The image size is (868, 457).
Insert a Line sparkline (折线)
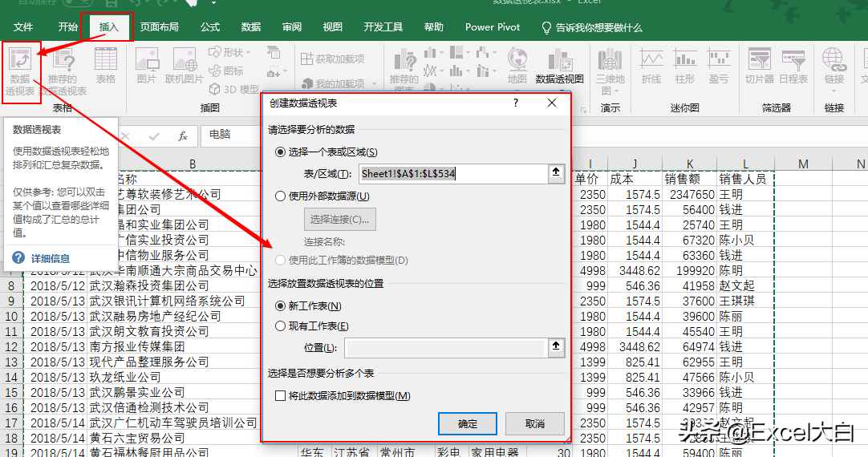pos(651,67)
